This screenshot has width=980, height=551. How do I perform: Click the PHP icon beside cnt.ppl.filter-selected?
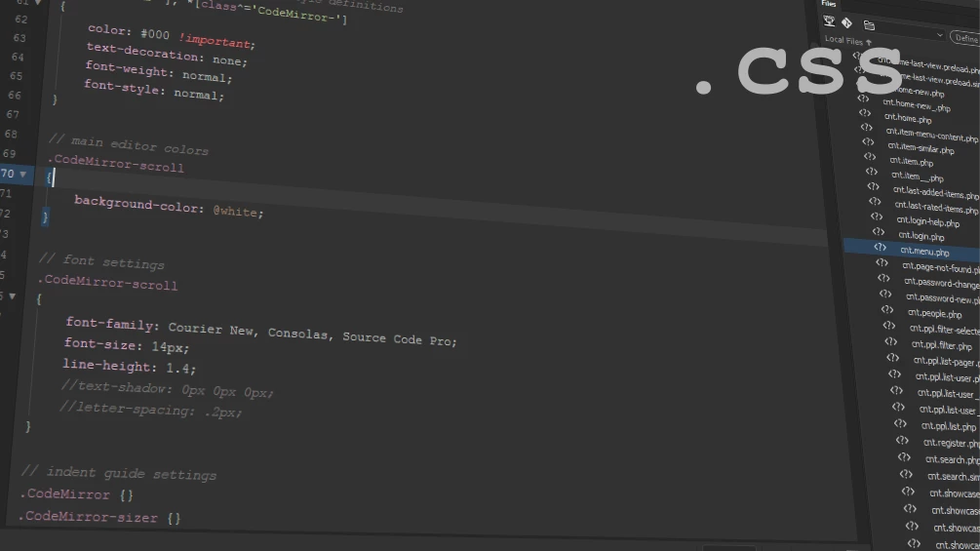(889, 326)
